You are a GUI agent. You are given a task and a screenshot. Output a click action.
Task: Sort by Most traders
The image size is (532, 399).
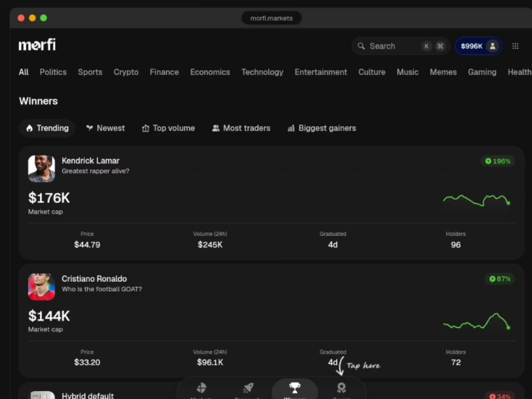pos(241,128)
